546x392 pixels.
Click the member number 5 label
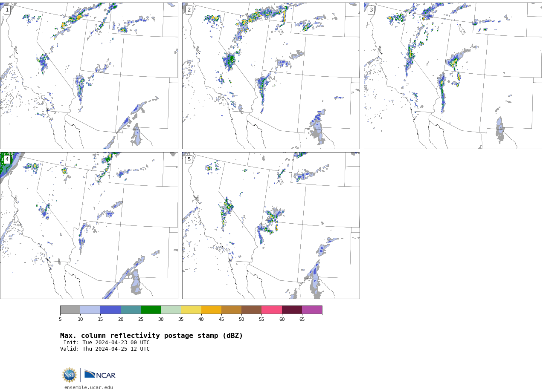(189, 159)
